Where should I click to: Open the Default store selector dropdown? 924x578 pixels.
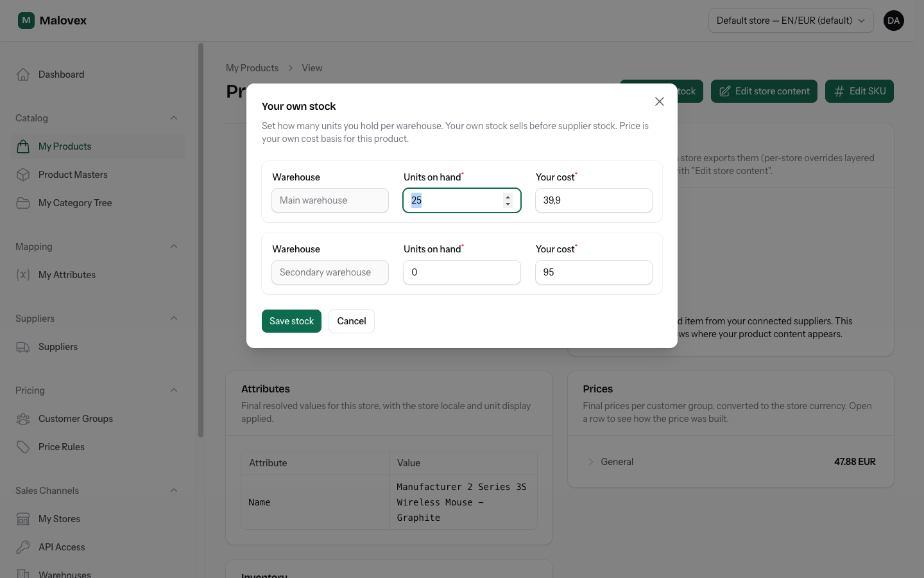pyautogui.click(x=791, y=21)
